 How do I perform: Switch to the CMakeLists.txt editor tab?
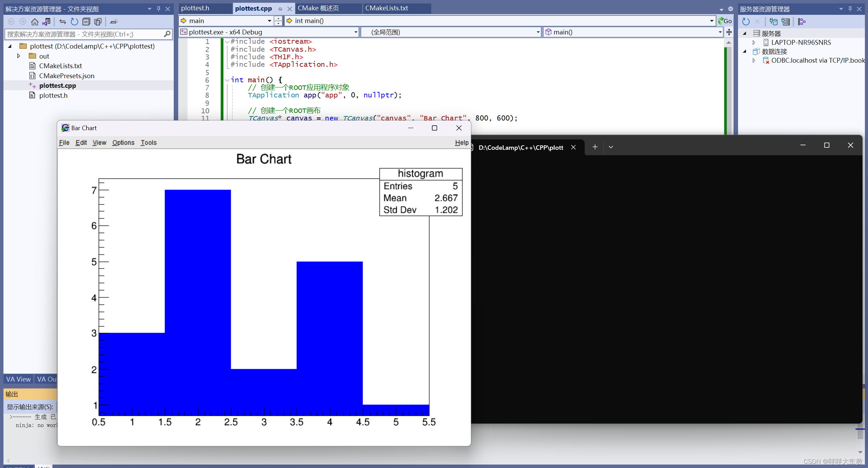[386, 8]
